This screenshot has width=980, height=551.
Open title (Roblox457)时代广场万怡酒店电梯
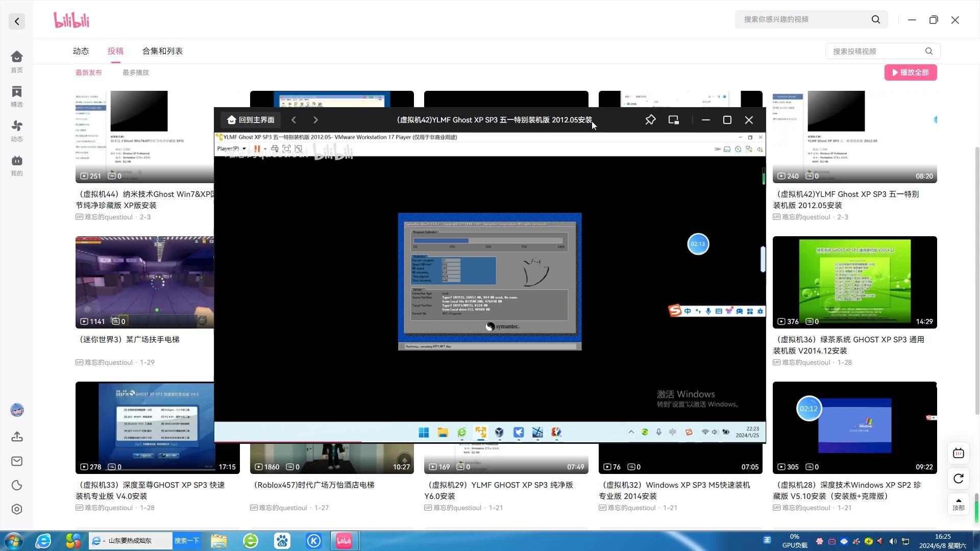click(314, 485)
